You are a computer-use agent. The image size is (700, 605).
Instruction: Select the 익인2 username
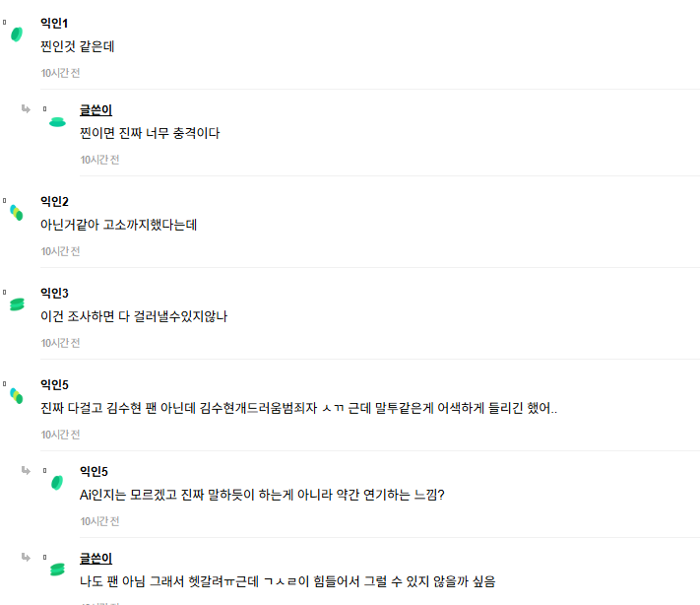pyautogui.click(x=54, y=202)
